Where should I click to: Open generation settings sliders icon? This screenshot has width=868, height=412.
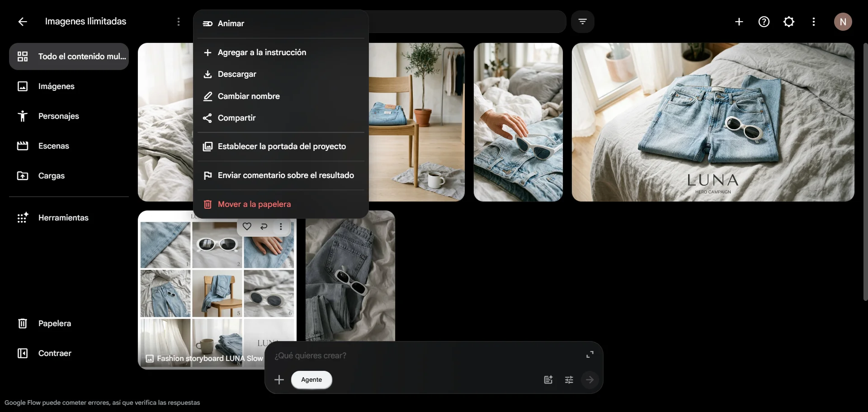[569, 380]
